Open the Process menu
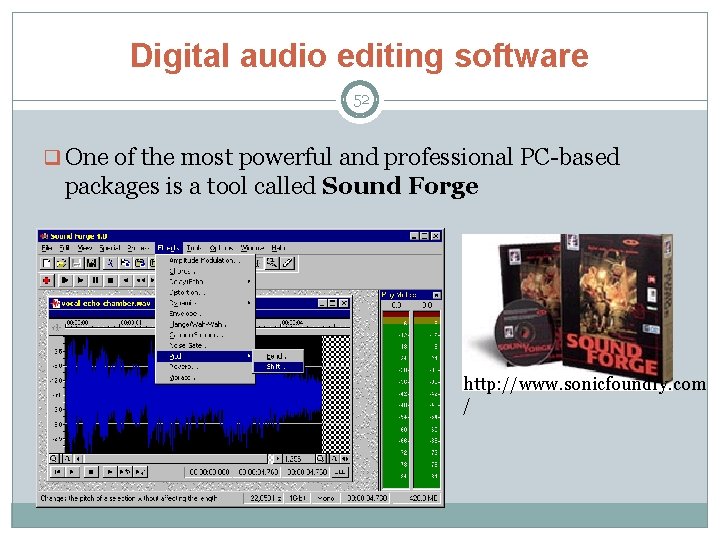 139,248
